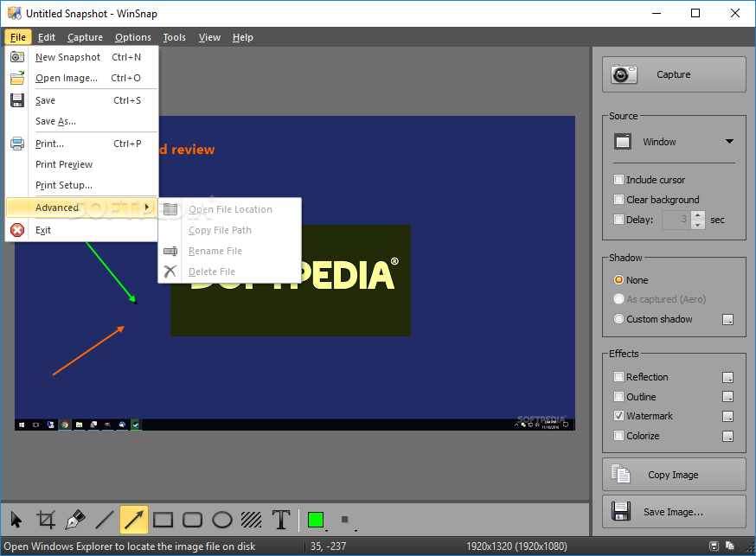Screen dimensions: 756x556
Task: Open Reflection effect settings button
Action: point(728,377)
